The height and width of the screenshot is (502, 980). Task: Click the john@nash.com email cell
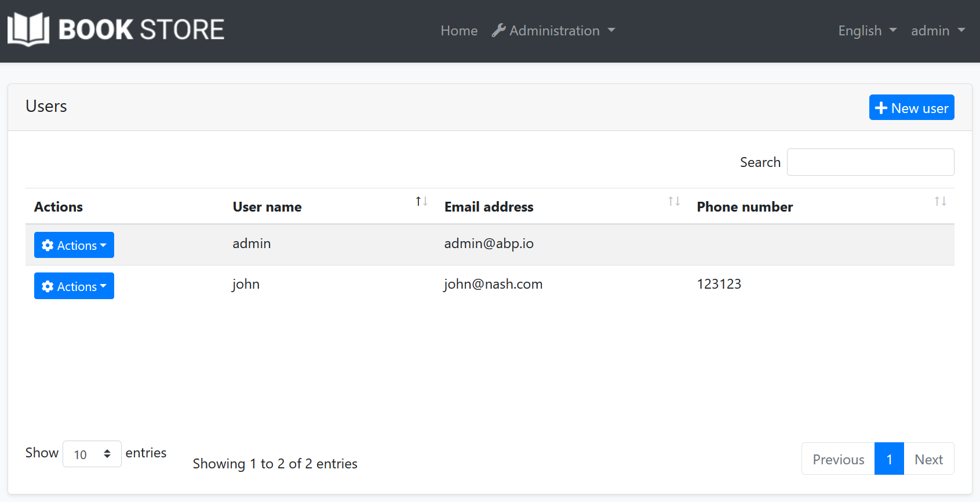click(493, 284)
